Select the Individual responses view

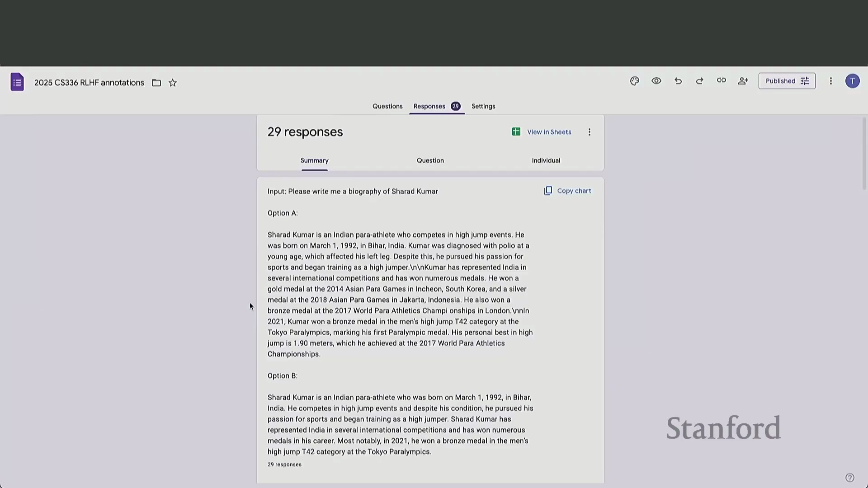click(x=546, y=160)
